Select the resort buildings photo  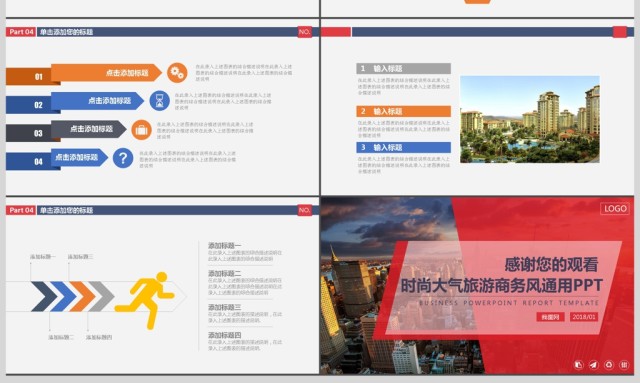(530, 119)
